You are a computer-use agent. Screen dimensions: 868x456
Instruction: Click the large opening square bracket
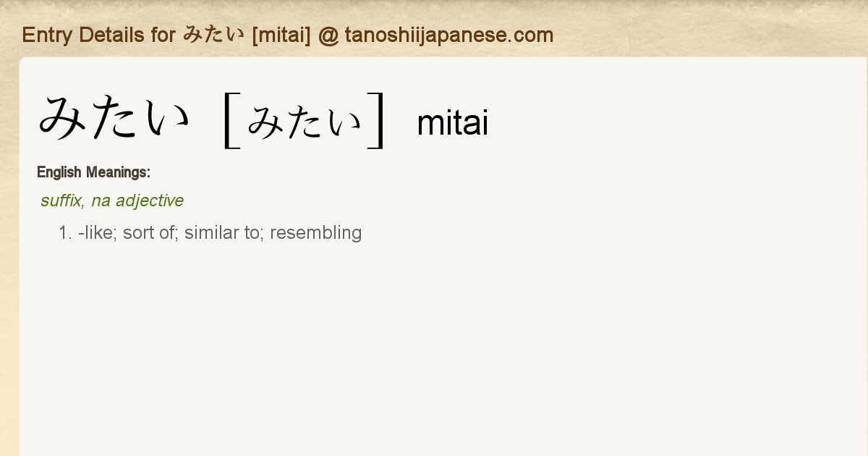coord(231,121)
